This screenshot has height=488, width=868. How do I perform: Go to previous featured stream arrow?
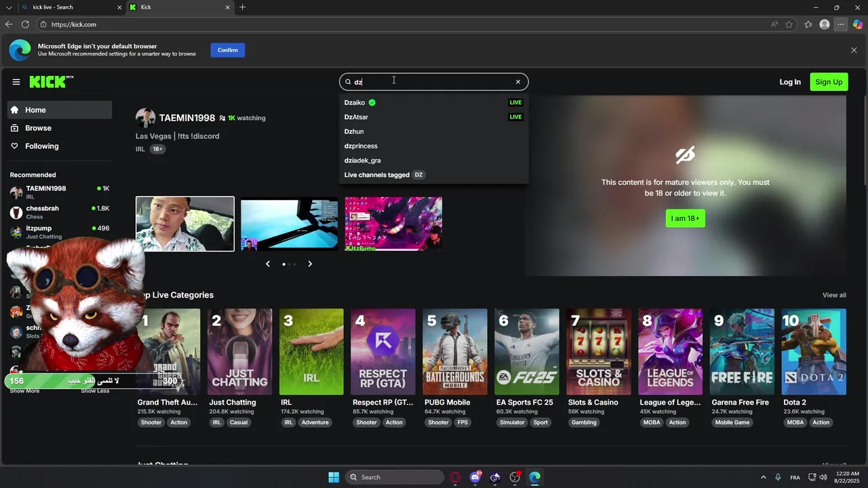[268, 264]
